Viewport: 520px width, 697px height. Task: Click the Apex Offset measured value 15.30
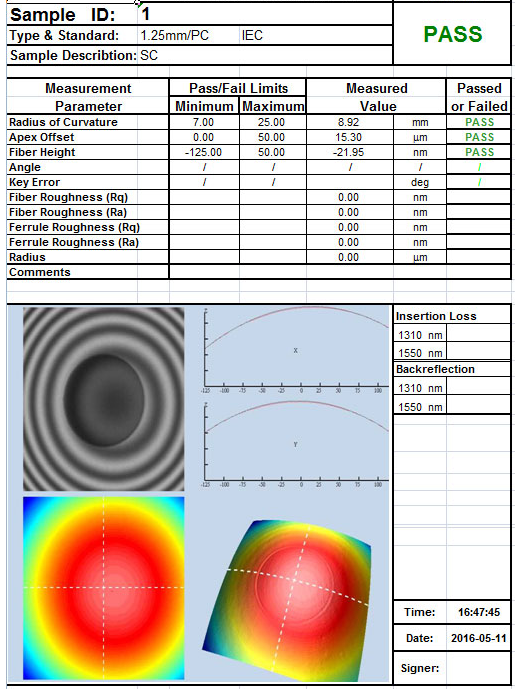[x=349, y=137]
